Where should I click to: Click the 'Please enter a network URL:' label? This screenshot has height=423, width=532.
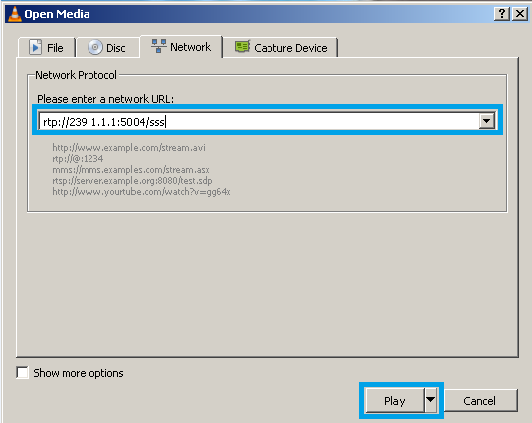click(105, 99)
